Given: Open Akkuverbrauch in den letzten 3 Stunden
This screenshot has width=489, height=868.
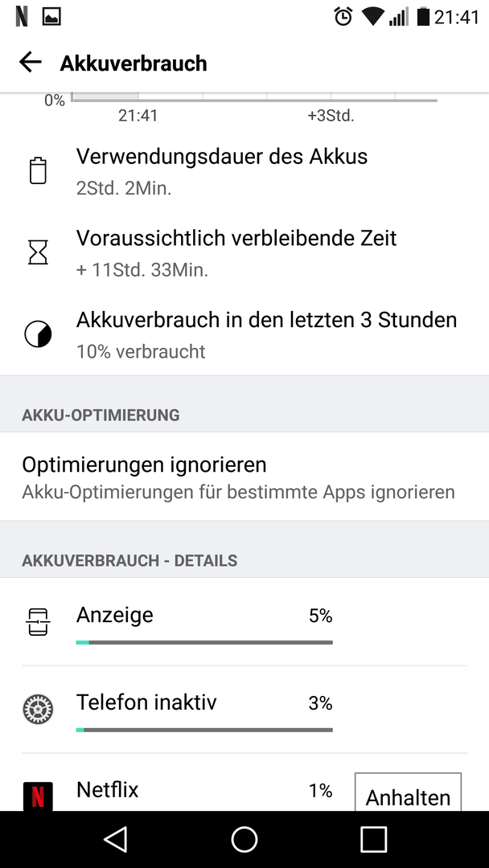Looking at the screenshot, I should click(x=244, y=334).
